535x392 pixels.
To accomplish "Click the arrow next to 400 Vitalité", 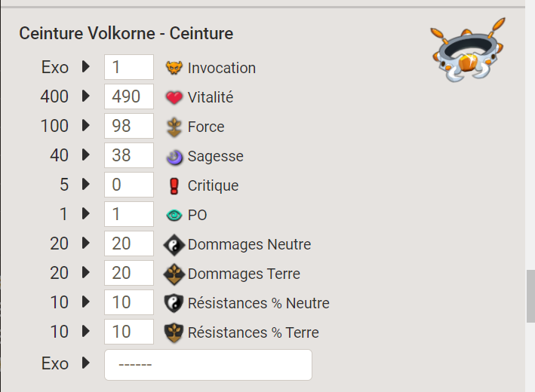I will click(86, 96).
